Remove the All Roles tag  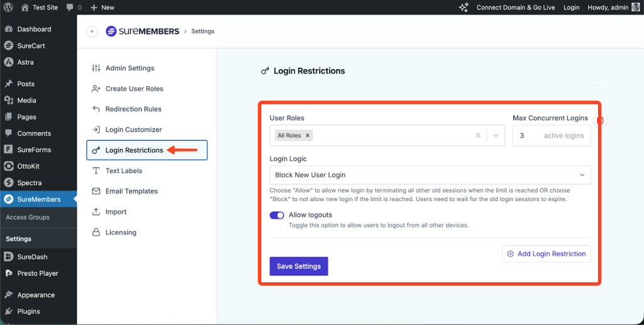tap(308, 136)
